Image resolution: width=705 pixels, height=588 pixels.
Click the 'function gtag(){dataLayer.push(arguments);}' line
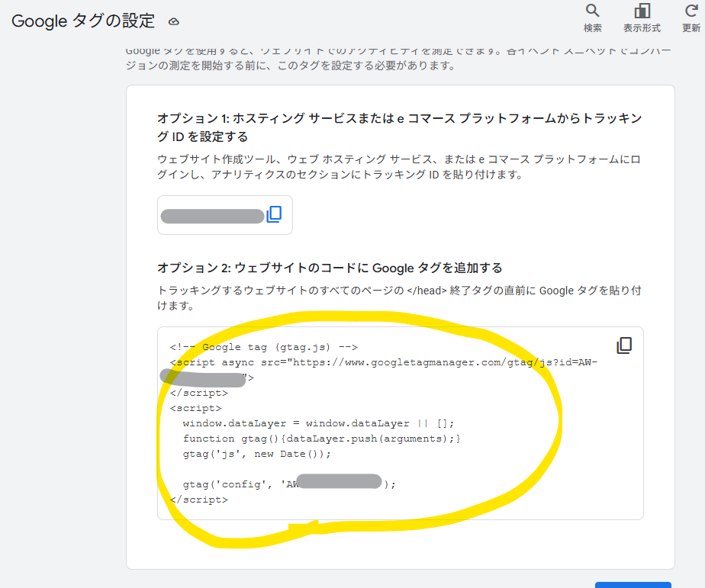click(321, 439)
